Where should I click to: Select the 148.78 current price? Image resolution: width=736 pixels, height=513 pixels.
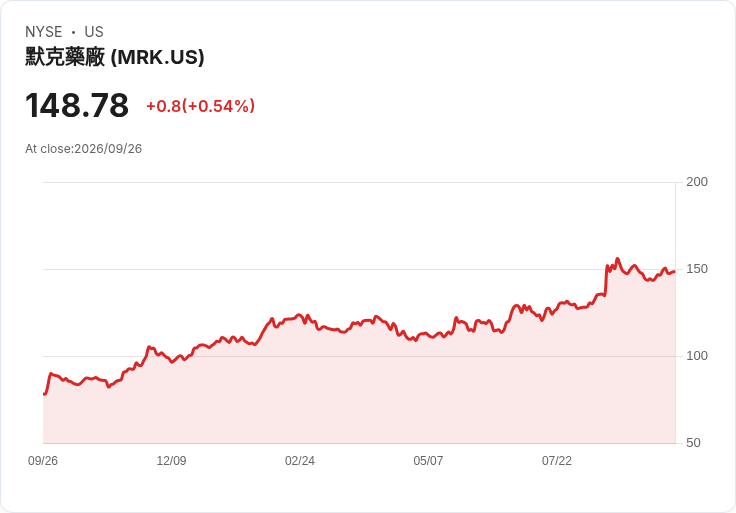[x=77, y=105]
